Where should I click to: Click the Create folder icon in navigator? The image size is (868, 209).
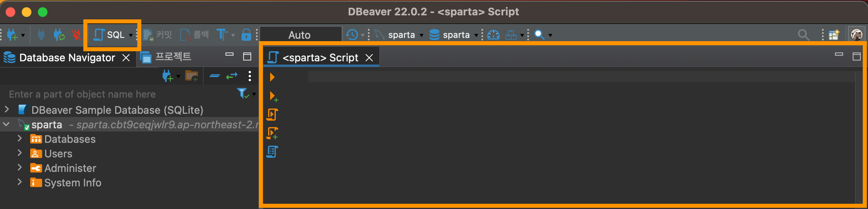point(192,76)
